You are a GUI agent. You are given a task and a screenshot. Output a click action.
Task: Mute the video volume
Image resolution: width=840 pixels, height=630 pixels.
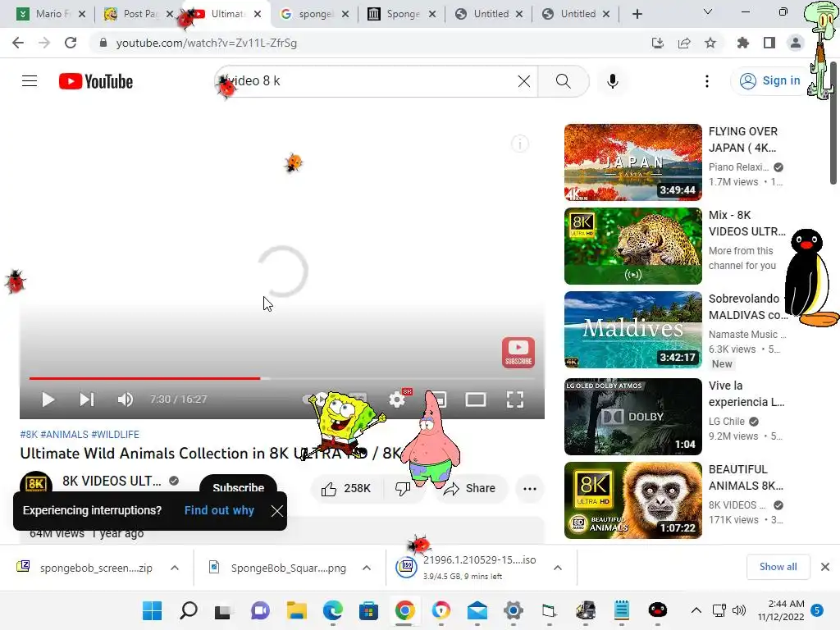point(125,399)
